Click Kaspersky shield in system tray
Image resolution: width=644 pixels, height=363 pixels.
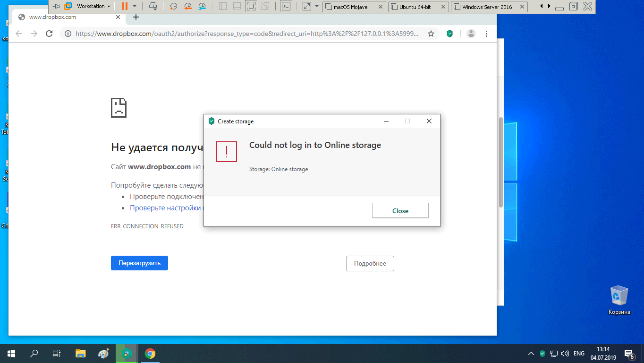click(542, 354)
